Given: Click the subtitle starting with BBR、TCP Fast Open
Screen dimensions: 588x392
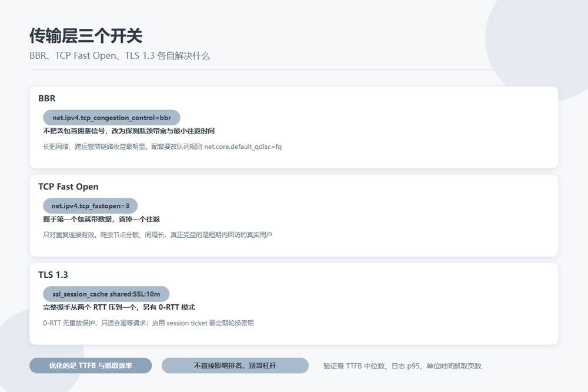Looking at the screenshot, I should point(119,55).
